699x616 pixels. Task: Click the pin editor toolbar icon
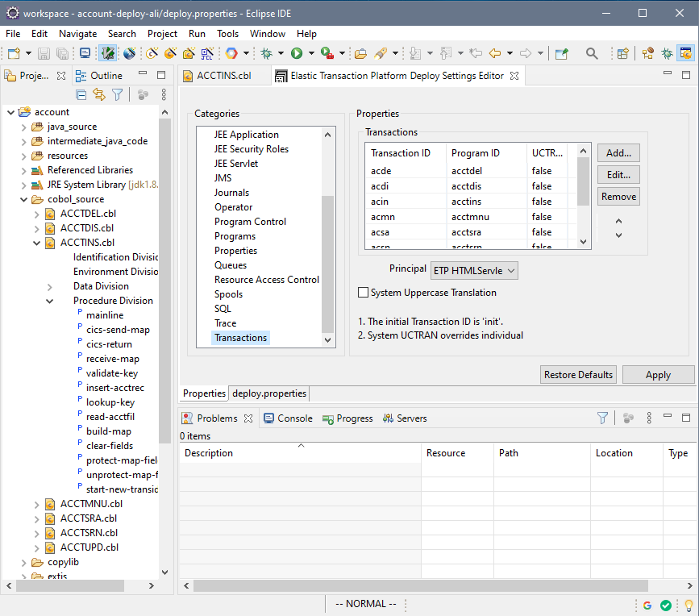coord(562,53)
